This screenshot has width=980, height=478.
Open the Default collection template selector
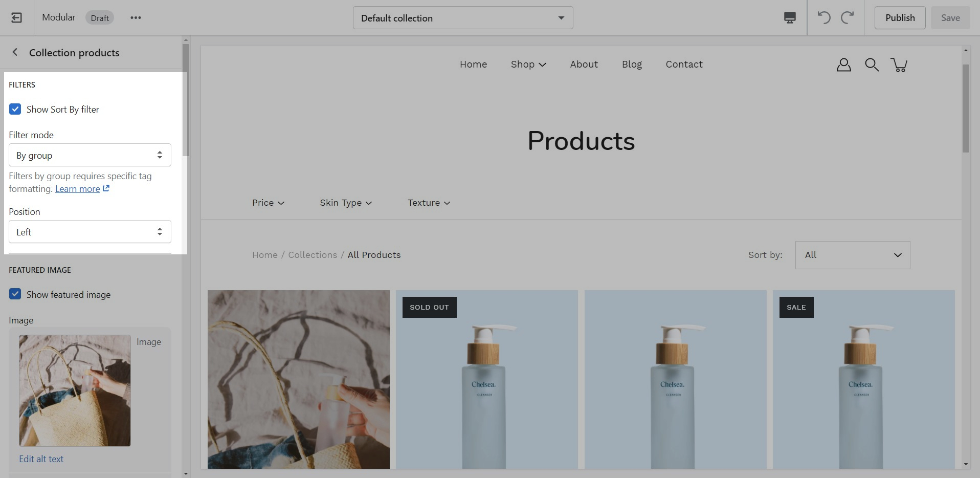click(x=463, y=18)
